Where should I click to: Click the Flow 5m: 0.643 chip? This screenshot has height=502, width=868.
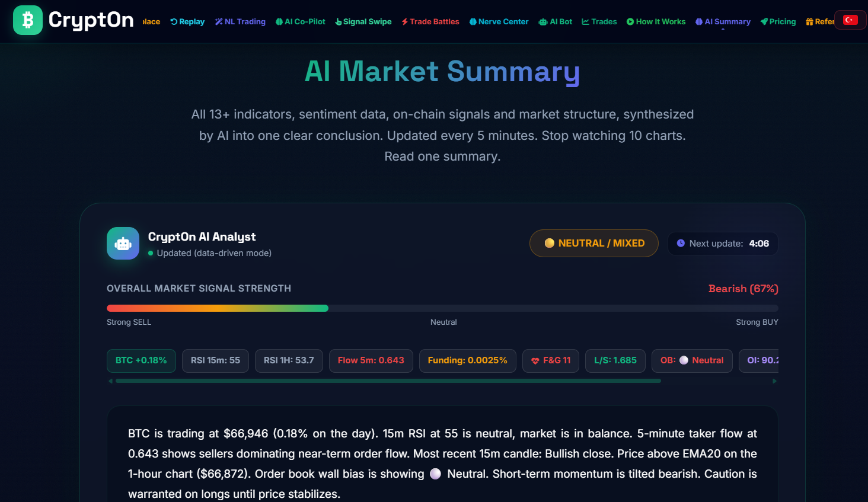(x=371, y=360)
